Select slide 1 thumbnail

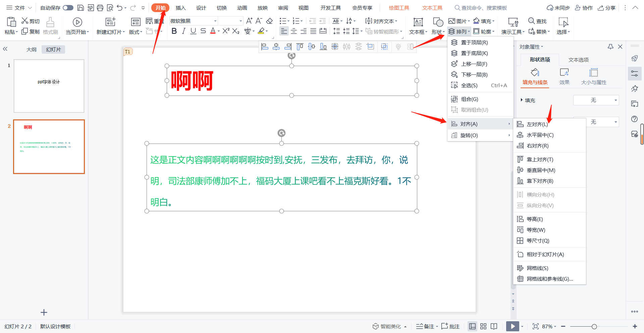[49, 86]
